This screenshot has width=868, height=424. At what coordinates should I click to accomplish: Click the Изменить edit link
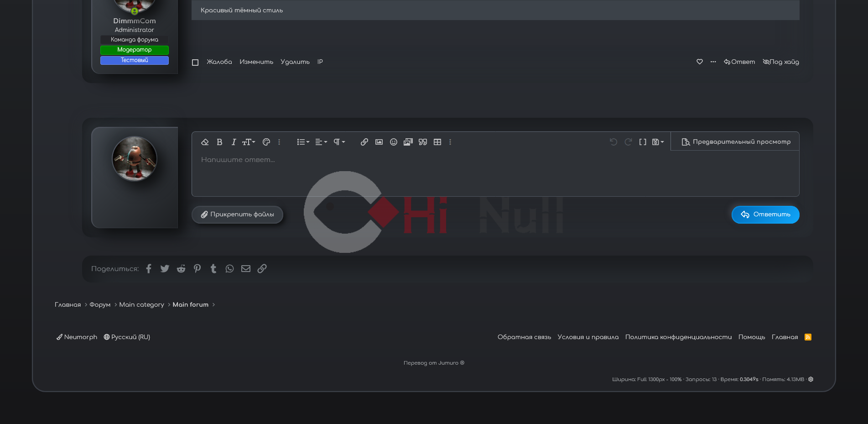[256, 62]
